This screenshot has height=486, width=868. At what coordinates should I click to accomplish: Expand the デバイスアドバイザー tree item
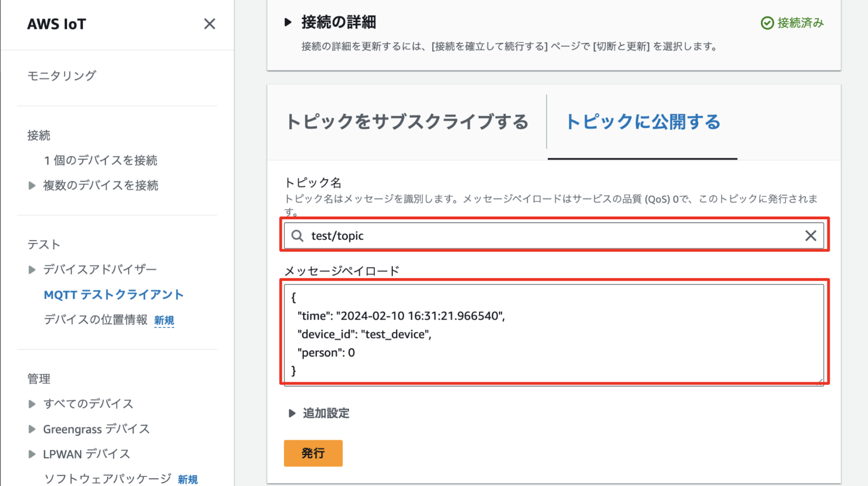32,269
